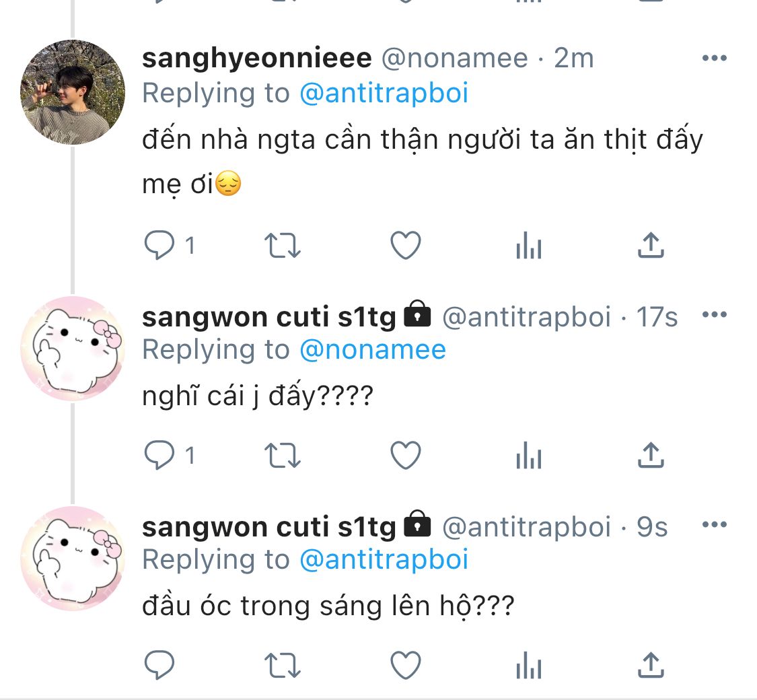Screen dimensions: 757x700
Task: Reply to the 'đầu óc trong sáng' tweet
Action: click(160, 666)
